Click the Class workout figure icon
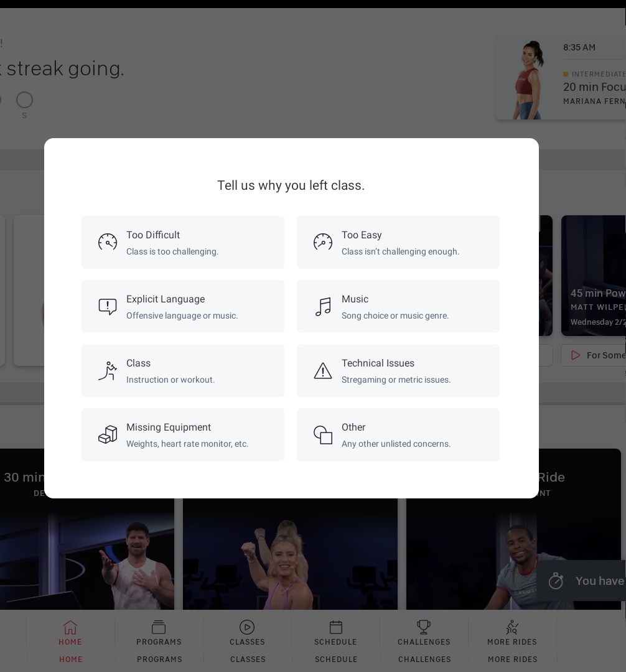This screenshot has width=626, height=672. tap(108, 371)
